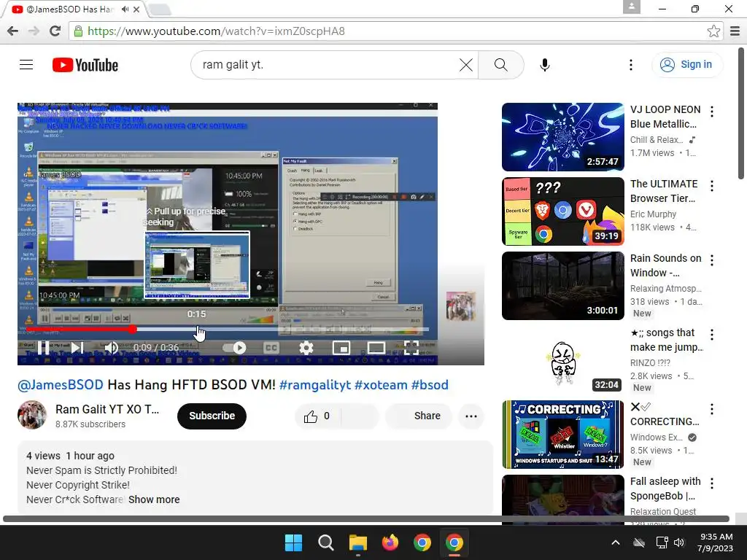Pause the video
Image resolution: width=747 pixels, height=560 pixels.
(43, 348)
